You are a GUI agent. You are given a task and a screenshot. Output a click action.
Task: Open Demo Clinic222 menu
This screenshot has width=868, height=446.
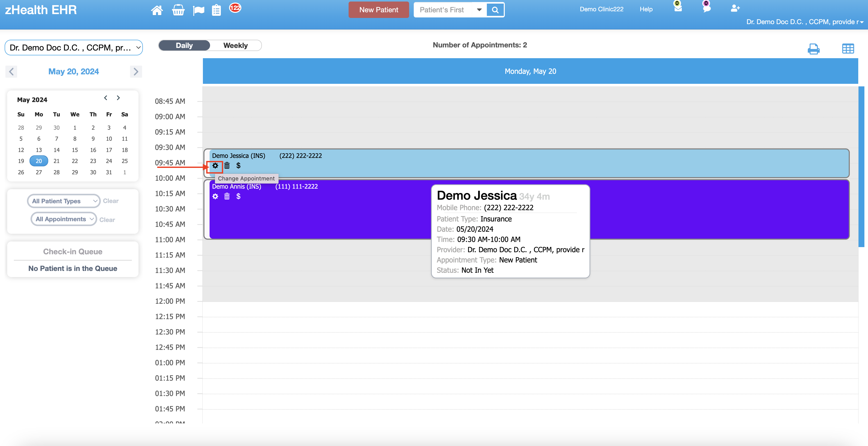601,9
